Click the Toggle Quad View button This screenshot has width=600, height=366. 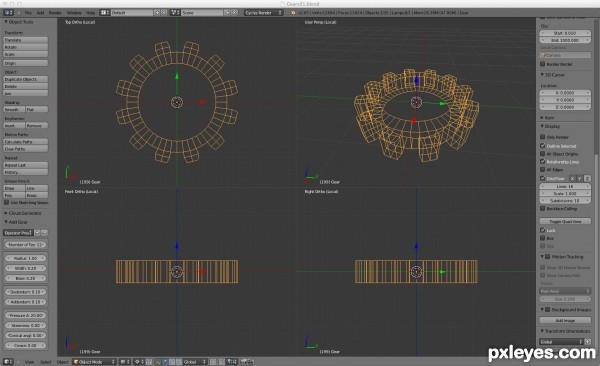[565, 221]
